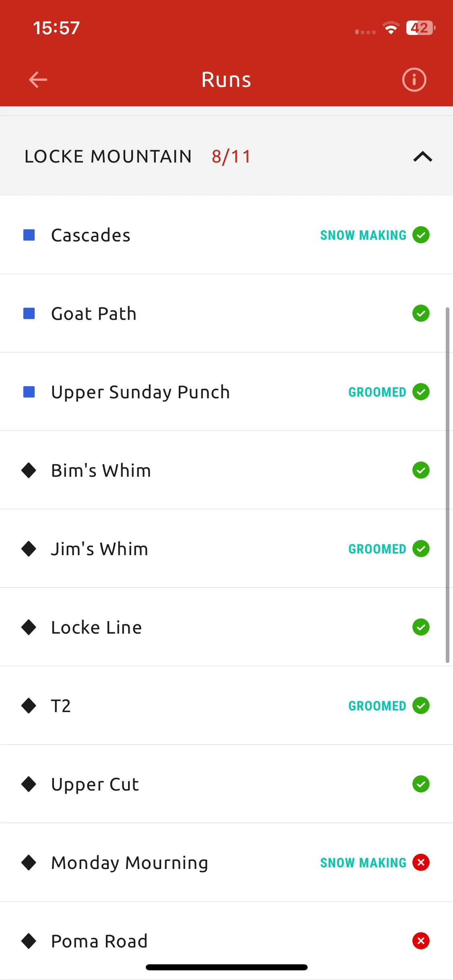Open the info circle icon

click(414, 80)
